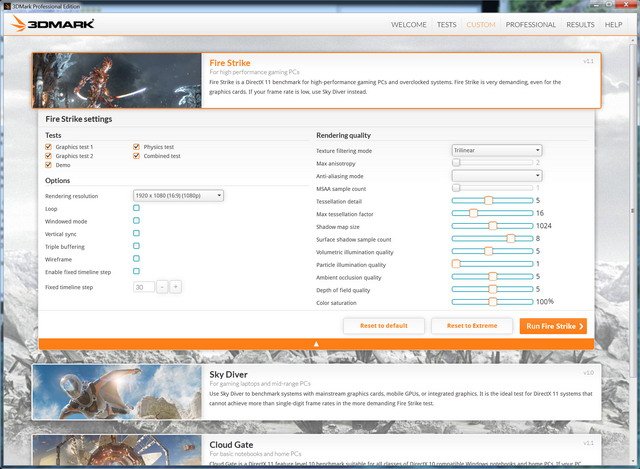Image resolution: width=640 pixels, height=469 pixels.
Task: Open the Anti-aliasing mode dropdown
Action: click(x=497, y=176)
